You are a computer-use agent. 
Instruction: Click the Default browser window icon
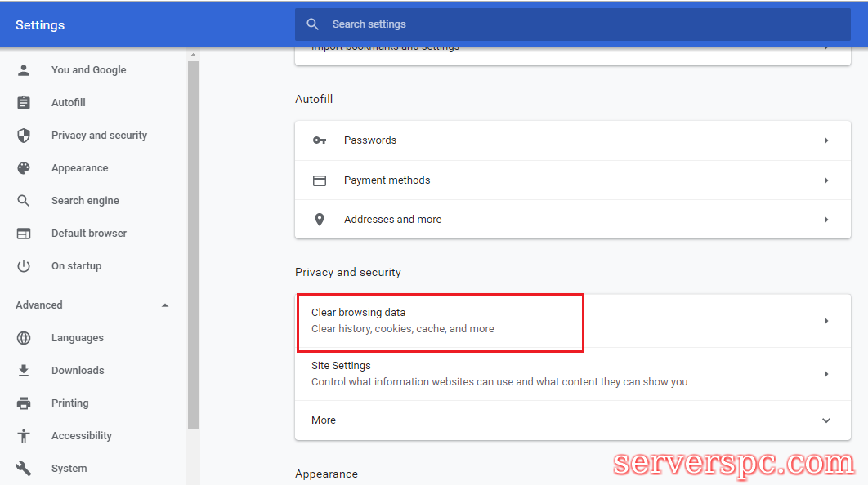(24, 234)
